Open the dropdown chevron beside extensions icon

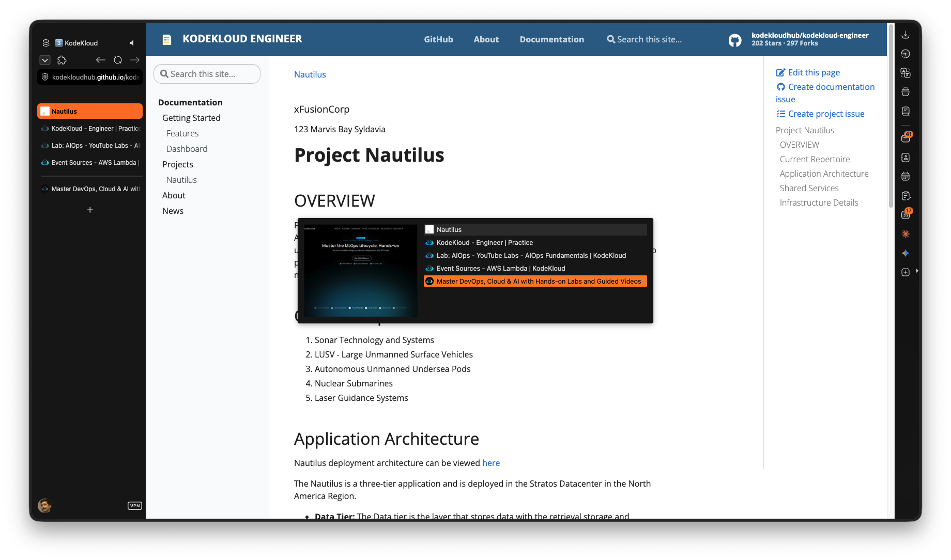(x=45, y=60)
